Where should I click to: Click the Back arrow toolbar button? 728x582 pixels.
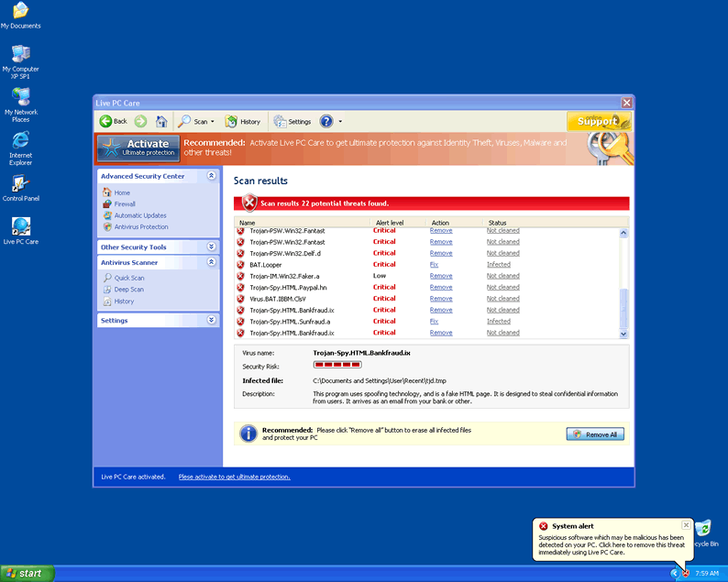[x=114, y=121]
